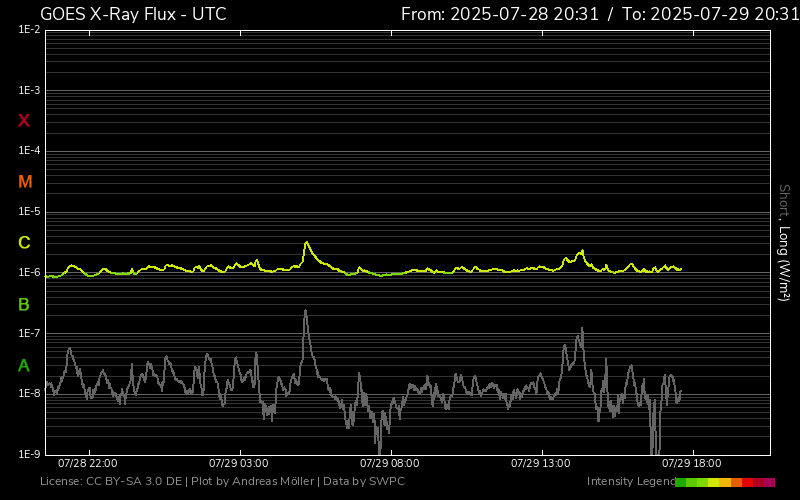Click the 07/29 03:00 time axis label
800x500 pixels.
point(238,464)
